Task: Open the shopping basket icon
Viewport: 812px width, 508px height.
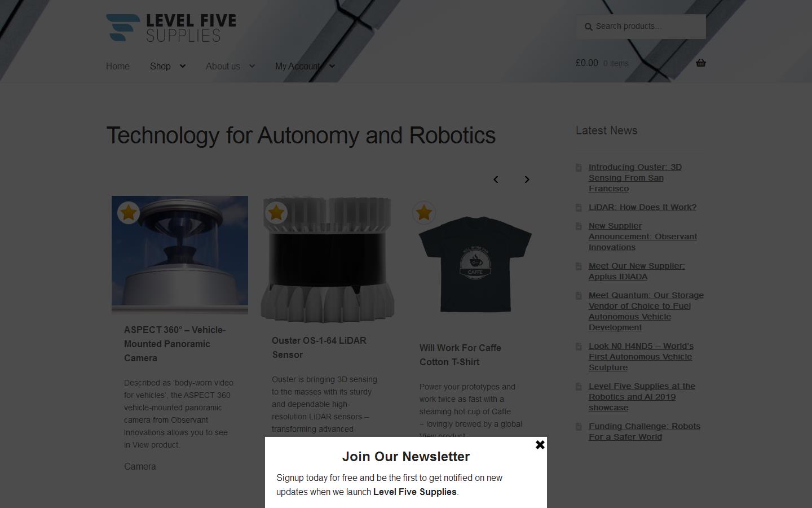Action: (700, 63)
